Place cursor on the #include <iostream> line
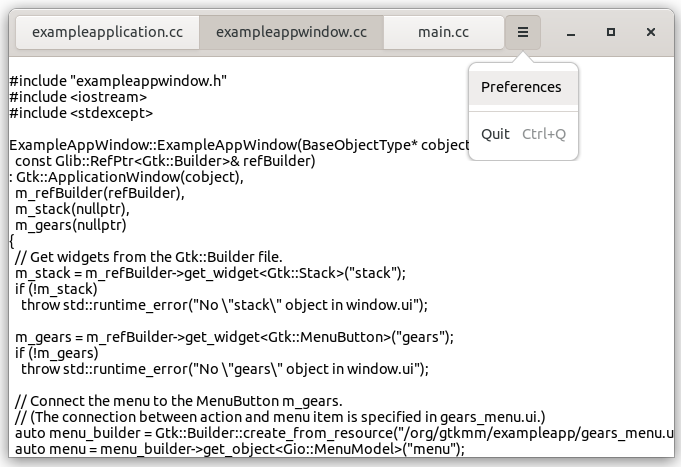This screenshot has height=467, width=681. [78, 97]
